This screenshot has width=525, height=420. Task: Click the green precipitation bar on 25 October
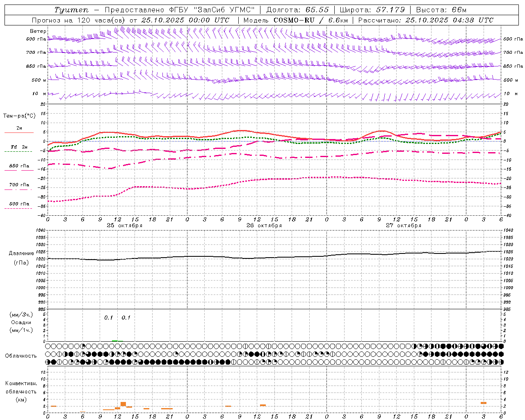tap(115, 340)
